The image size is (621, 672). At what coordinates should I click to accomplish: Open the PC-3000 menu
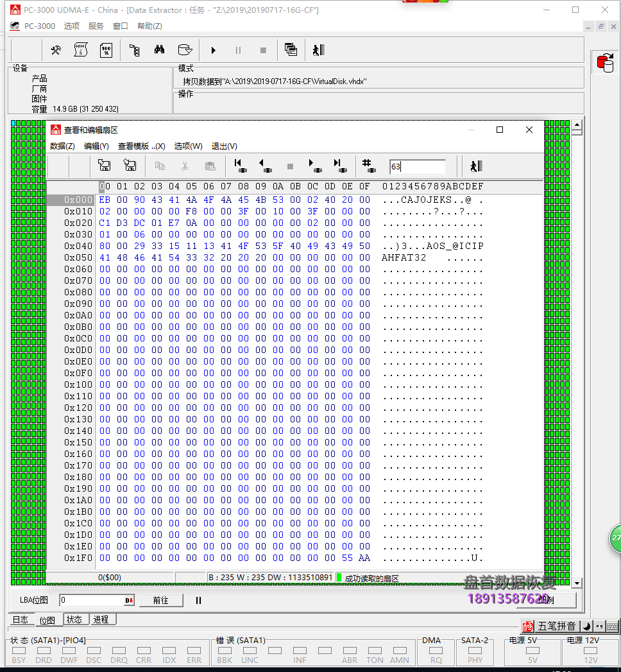pos(39,26)
